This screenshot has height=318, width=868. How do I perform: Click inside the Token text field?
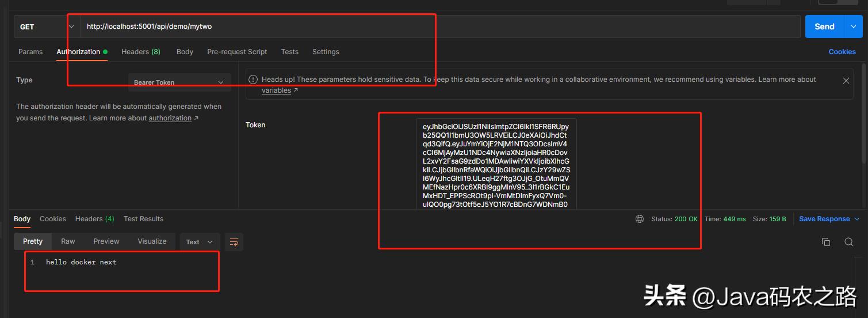496,164
